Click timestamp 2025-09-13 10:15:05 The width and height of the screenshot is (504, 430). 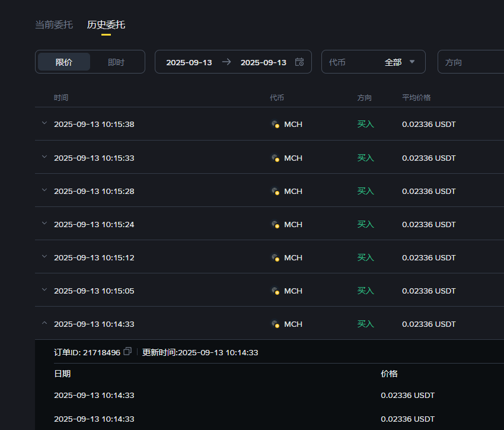click(x=94, y=291)
